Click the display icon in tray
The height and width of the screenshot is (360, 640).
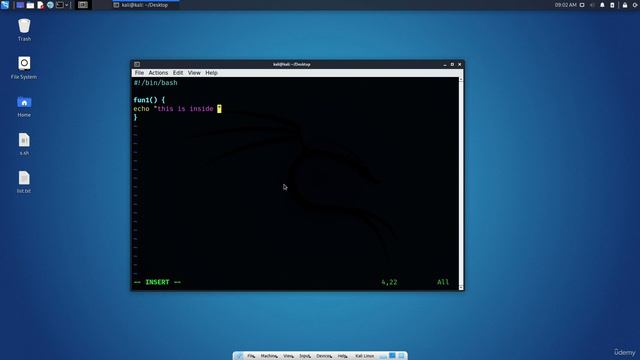pos(582,5)
